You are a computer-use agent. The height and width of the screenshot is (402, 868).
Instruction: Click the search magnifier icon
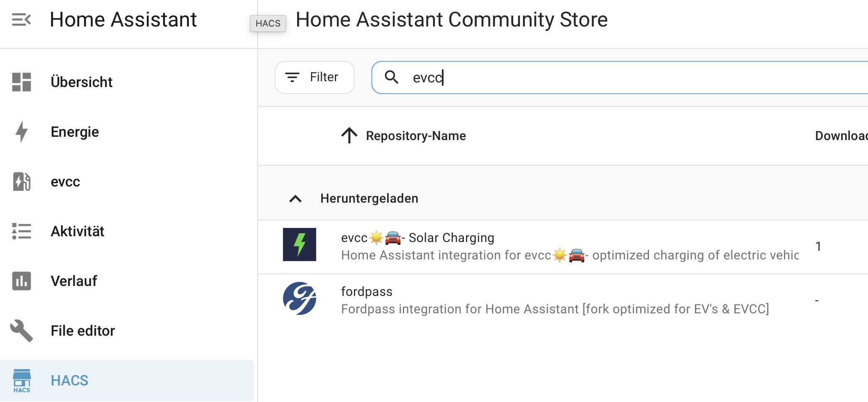(391, 77)
